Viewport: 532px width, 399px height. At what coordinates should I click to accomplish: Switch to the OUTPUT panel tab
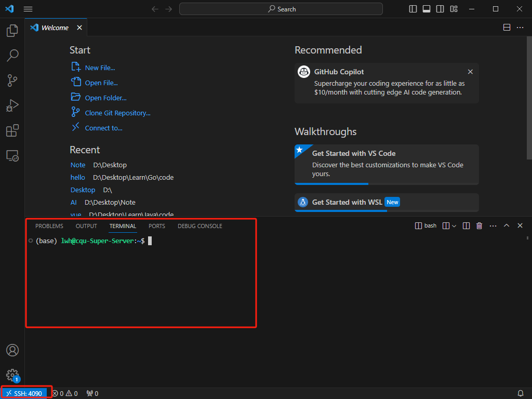tap(86, 226)
